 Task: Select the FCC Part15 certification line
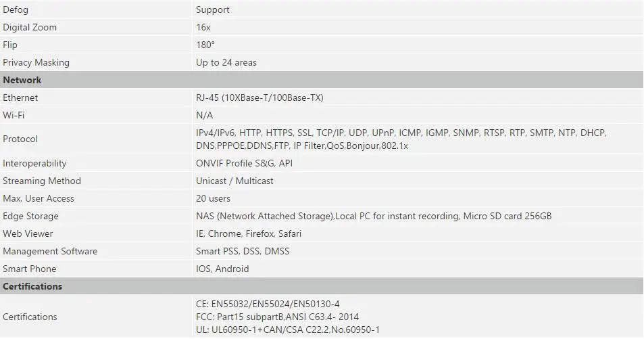277,317
